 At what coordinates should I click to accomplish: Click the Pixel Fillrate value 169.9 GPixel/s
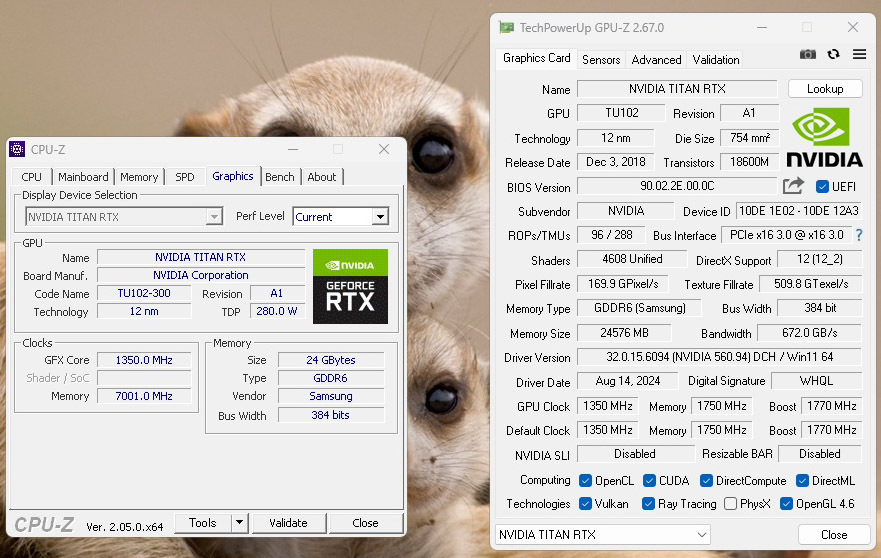point(623,284)
